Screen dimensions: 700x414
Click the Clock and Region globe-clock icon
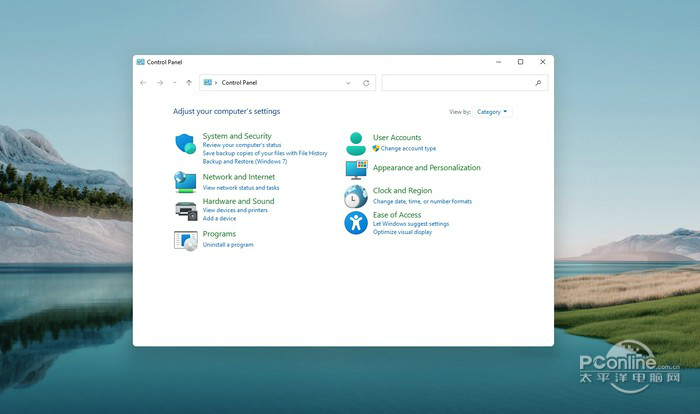coord(355,197)
